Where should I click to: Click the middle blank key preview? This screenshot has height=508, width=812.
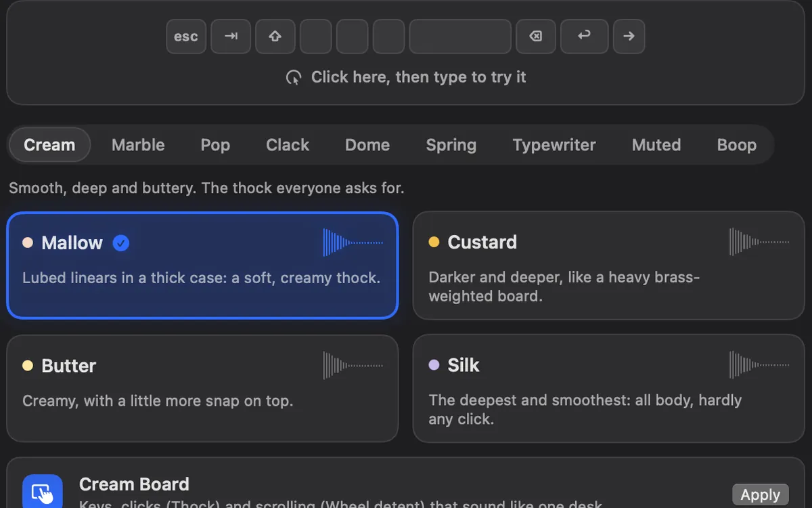pyautogui.click(x=353, y=37)
